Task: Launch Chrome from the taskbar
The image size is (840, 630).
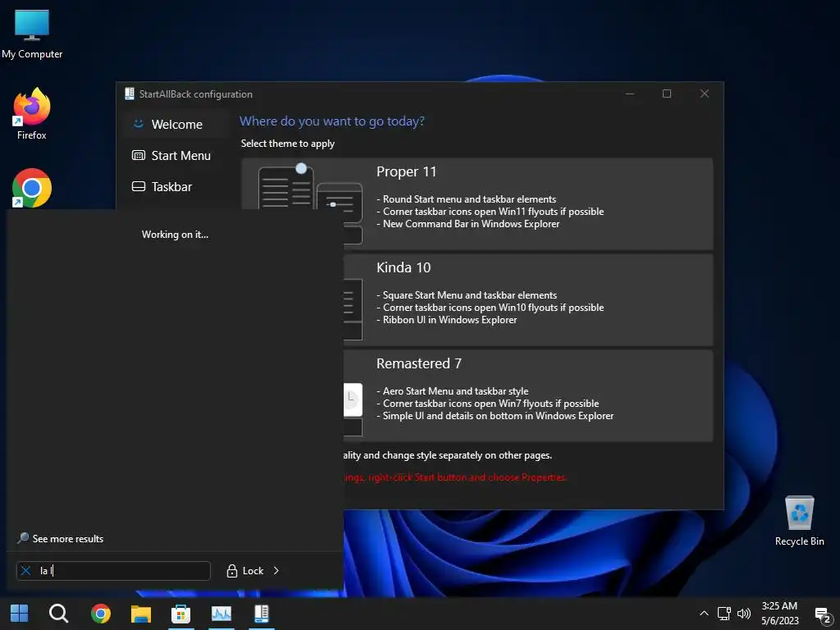Action: [x=101, y=614]
